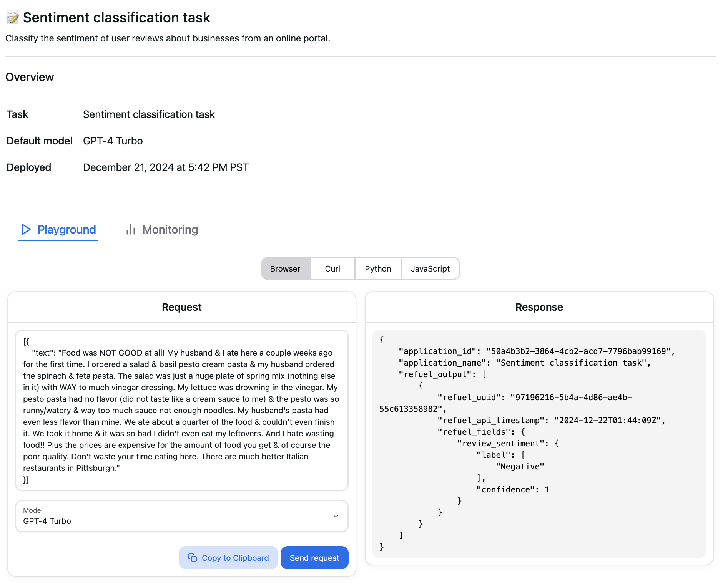Open the JavaScript code tab
The image size is (728, 583).
(430, 268)
